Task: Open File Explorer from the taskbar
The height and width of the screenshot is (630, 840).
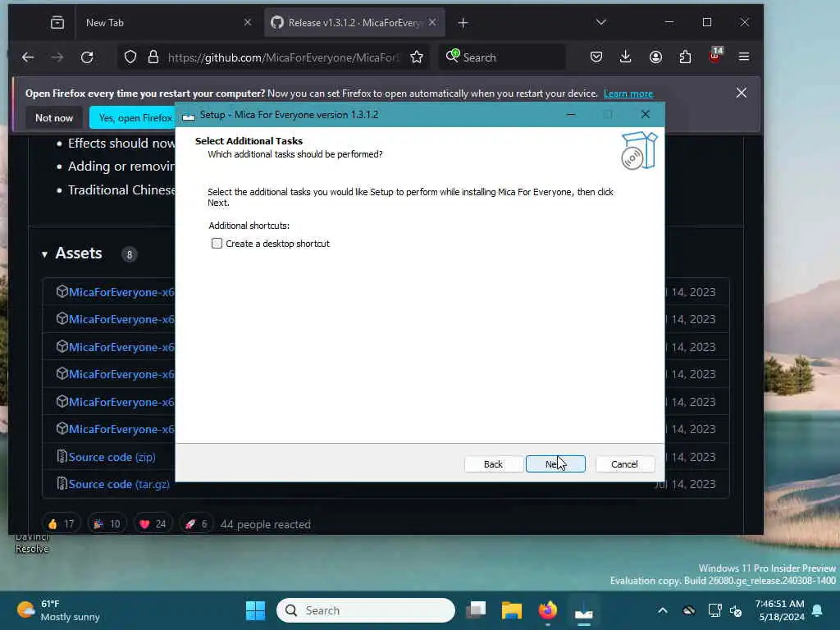Action: point(512,610)
